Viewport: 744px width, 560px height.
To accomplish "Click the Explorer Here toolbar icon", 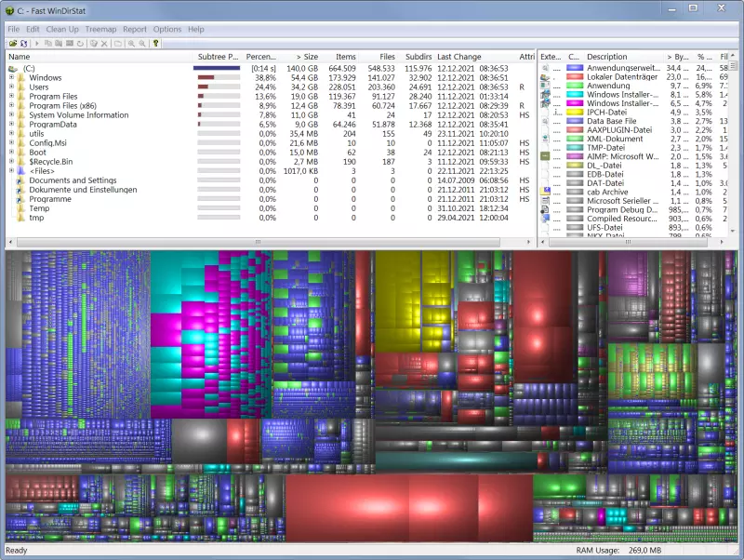I will coord(59,43).
